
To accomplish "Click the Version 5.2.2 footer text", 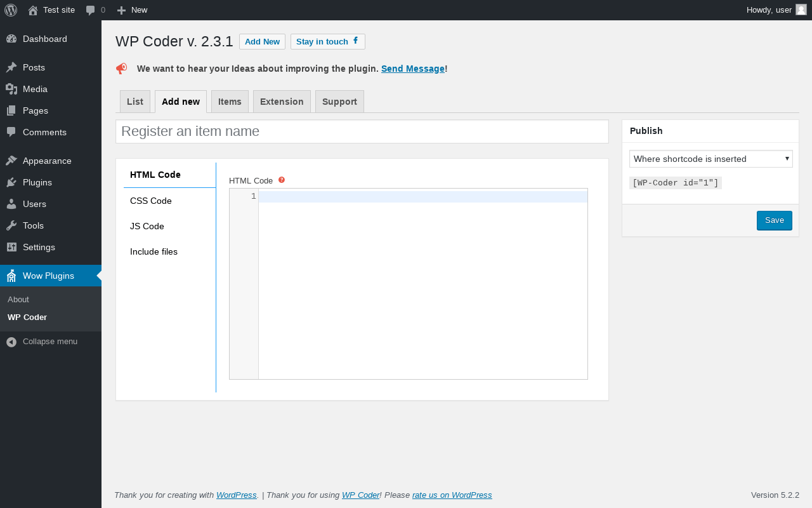I will [x=775, y=495].
